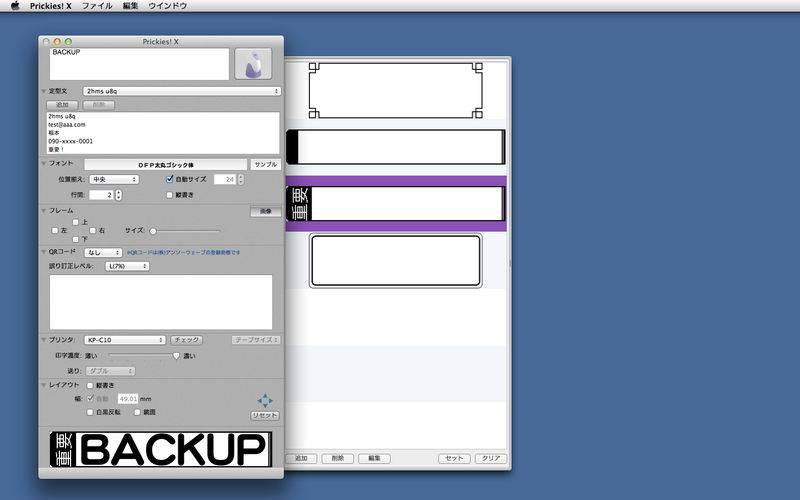Image resolution: width=800 pixels, height=500 pixels.
Task: Check the 右 frame side checkbox
Action: point(93,231)
